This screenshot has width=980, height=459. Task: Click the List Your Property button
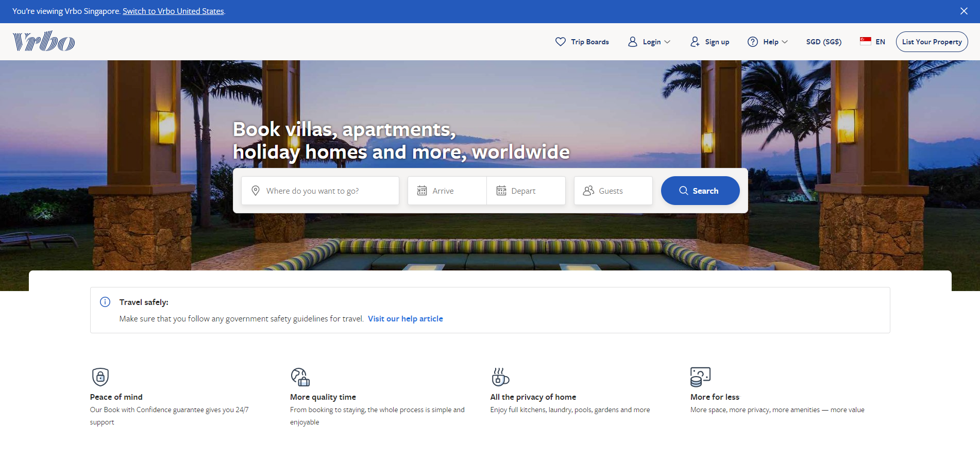click(x=932, y=42)
